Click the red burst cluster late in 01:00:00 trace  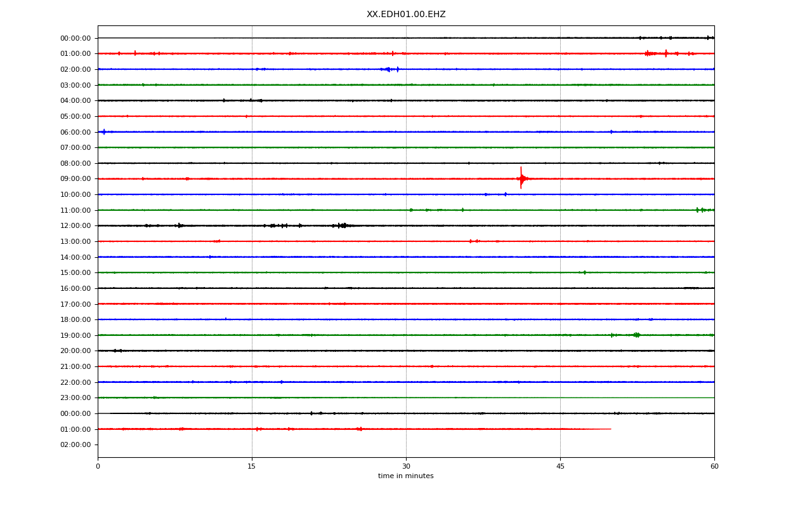coord(661,53)
